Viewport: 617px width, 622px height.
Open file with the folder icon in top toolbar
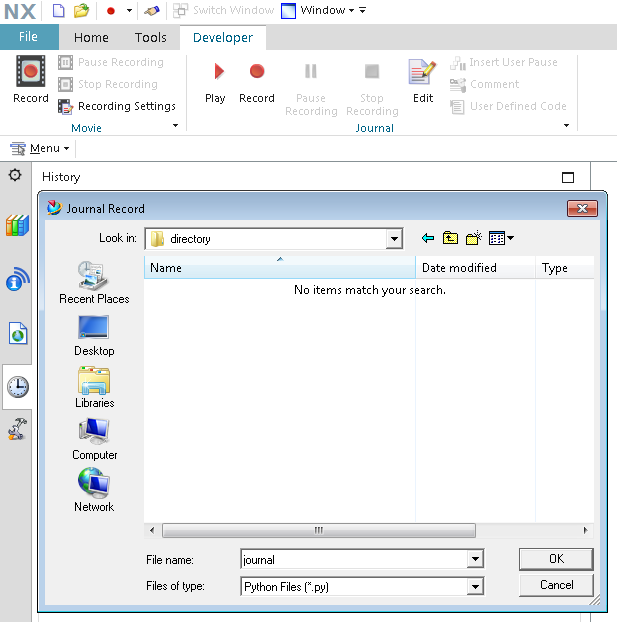(81, 10)
